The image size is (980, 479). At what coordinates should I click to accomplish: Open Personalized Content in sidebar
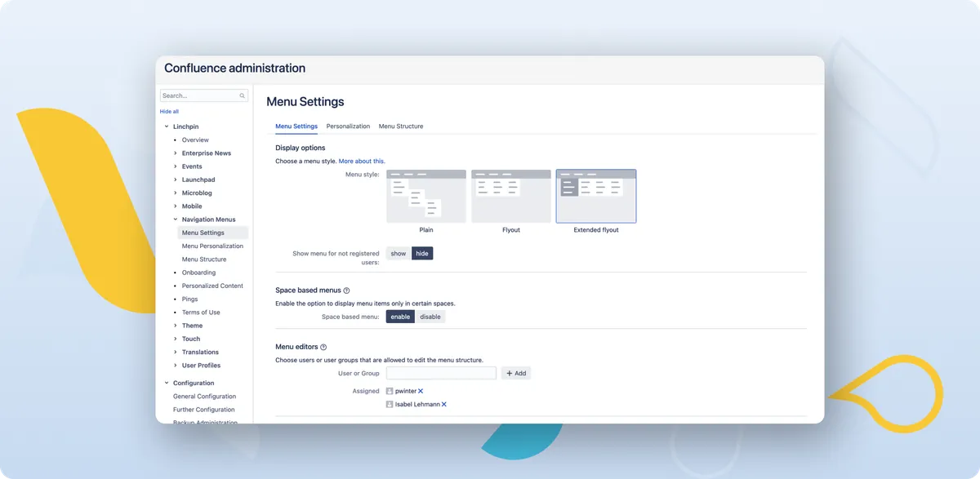pyautogui.click(x=212, y=286)
